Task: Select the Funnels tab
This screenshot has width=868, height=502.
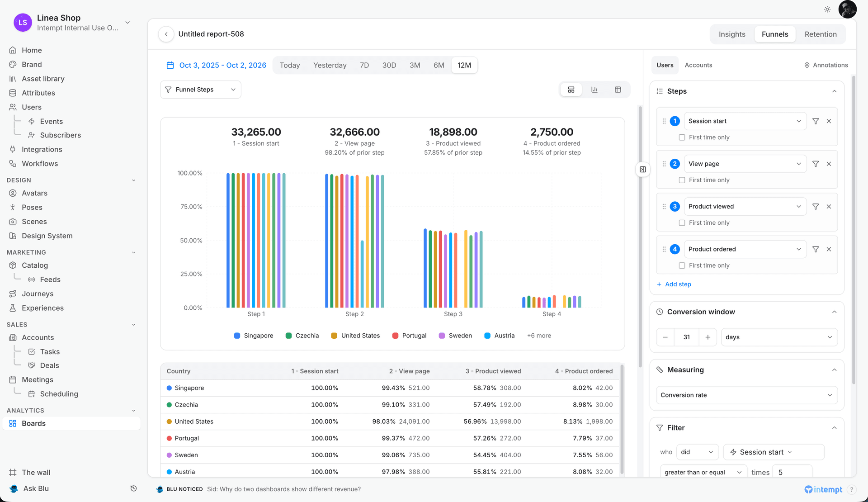Action: tap(775, 34)
